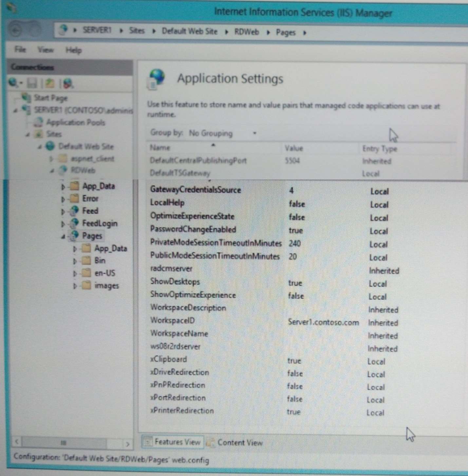Click the back navigation arrow button
The width and height of the screenshot is (468, 476).
point(15,30)
